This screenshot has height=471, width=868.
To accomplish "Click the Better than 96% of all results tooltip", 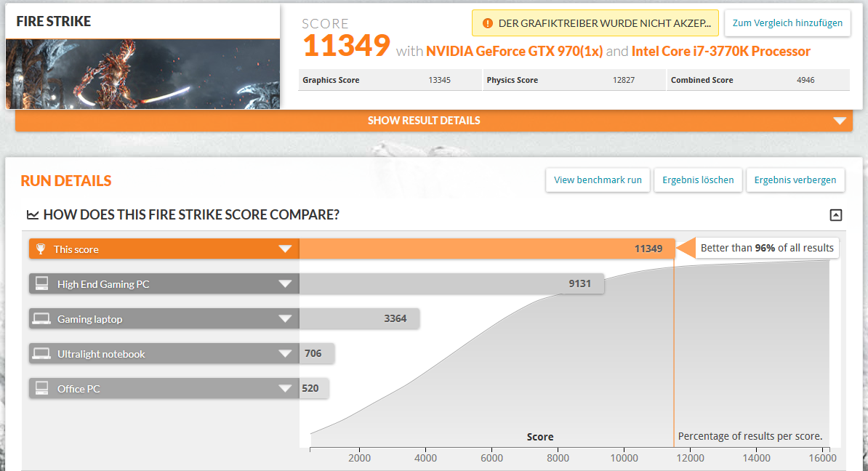I will [x=767, y=248].
